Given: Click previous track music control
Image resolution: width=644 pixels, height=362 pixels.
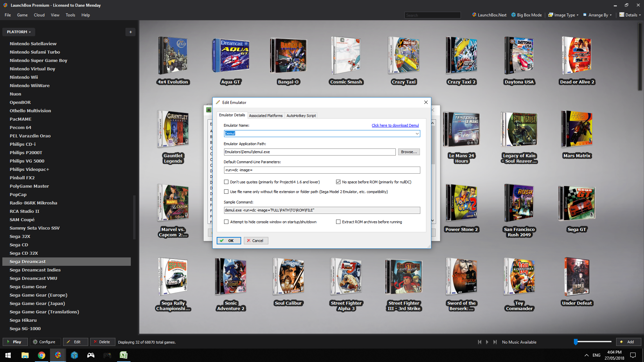Looking at the screenshot, I should pos(480,342).
